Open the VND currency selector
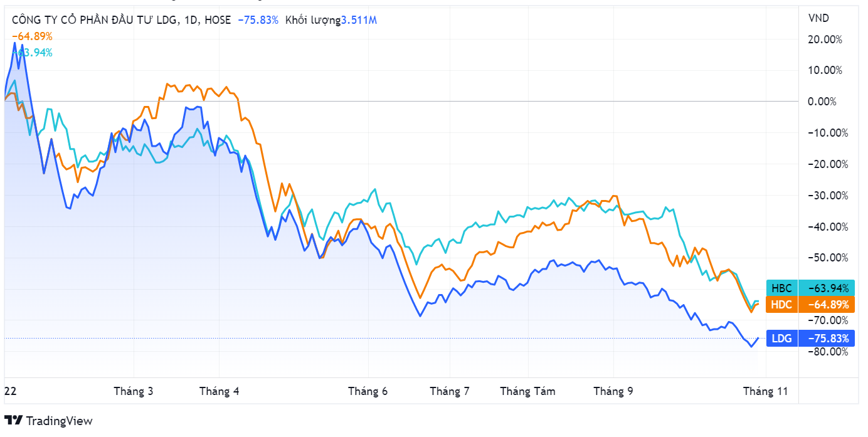The width and height of the screenshot is (868, 437). pyautogui.click(x=818, y=18)
